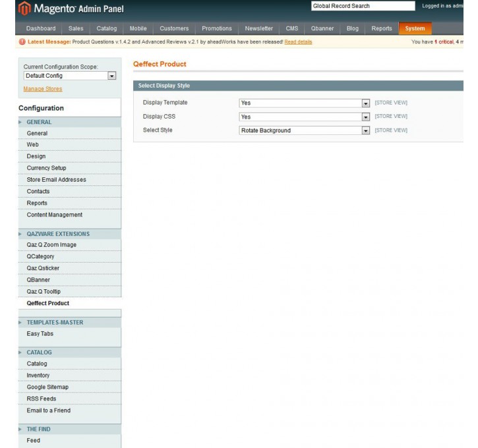Screen dimensions: 478x448
Task: Click the Display Template field label
Action: [x=165, y=103]
